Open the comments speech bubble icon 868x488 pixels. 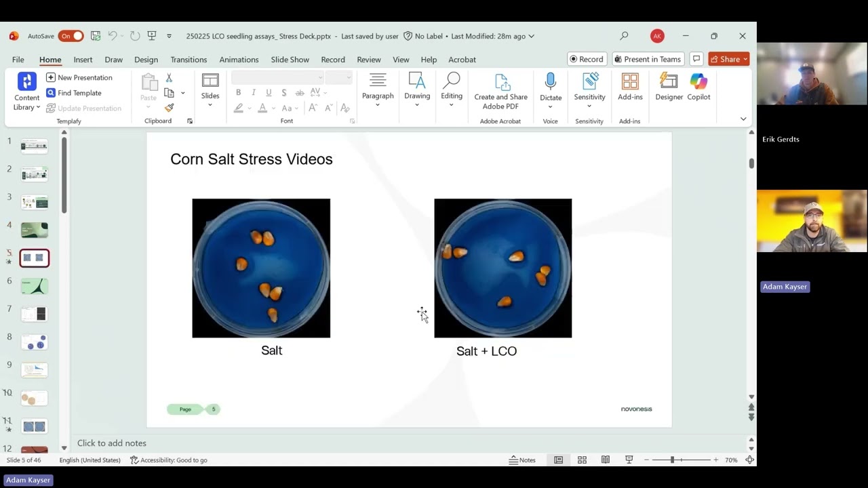click(x=696, y=59)
